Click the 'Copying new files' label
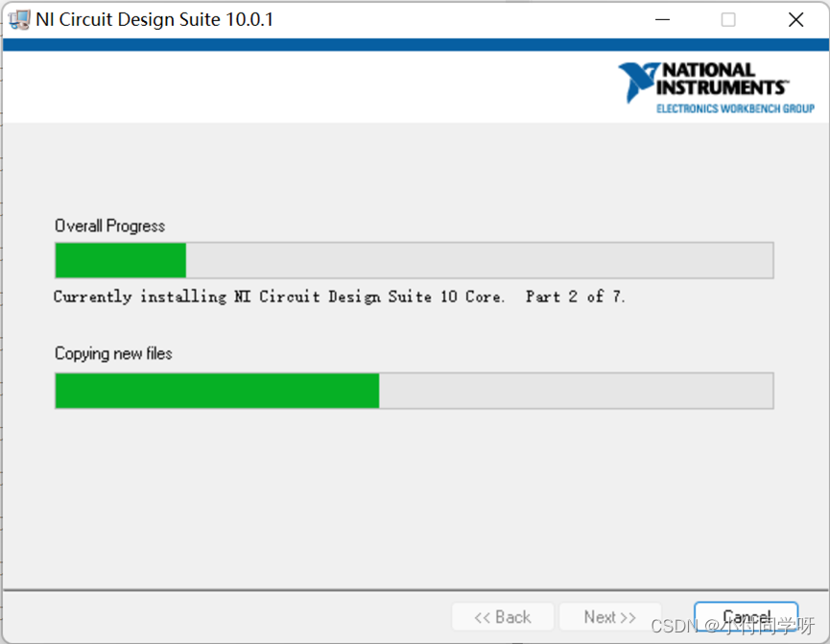The height and width of the screenshot is (644, 830). pyautogui.click(x=113, y=353)
